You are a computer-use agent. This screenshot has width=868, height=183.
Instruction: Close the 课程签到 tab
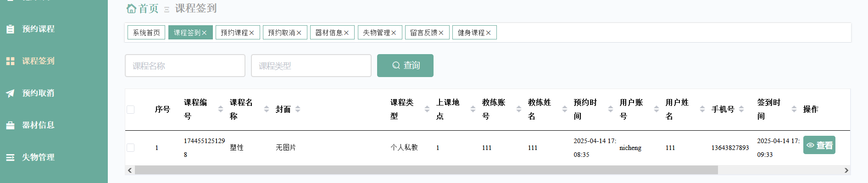pyautogui.click(x=204, y=33)
